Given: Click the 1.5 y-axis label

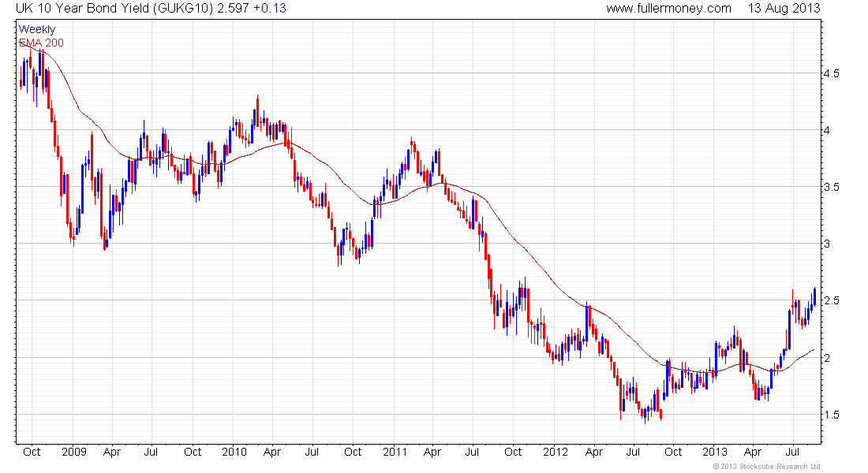Looking at the screenshot, I should pos(832,415).
